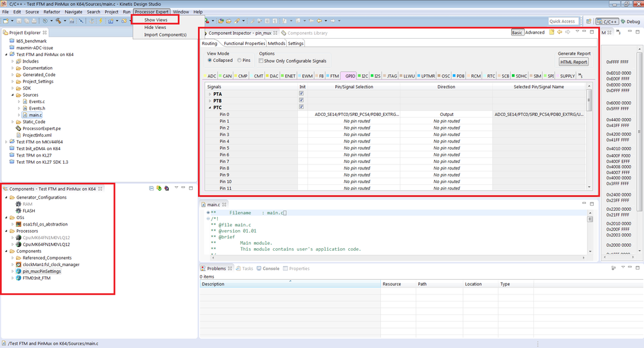Select the osa1:fsl_os_abstraction component icon
The image size is (644, 348).
point(19,224)
